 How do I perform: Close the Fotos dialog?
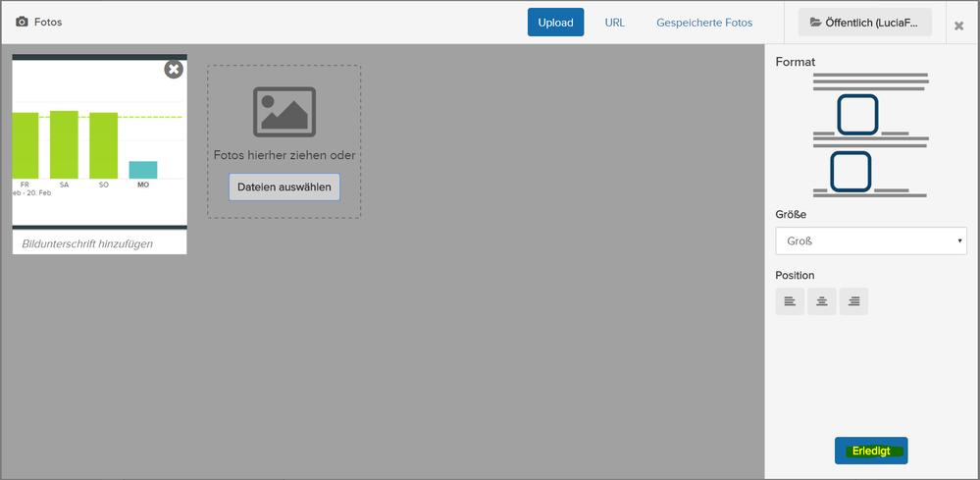958,26
